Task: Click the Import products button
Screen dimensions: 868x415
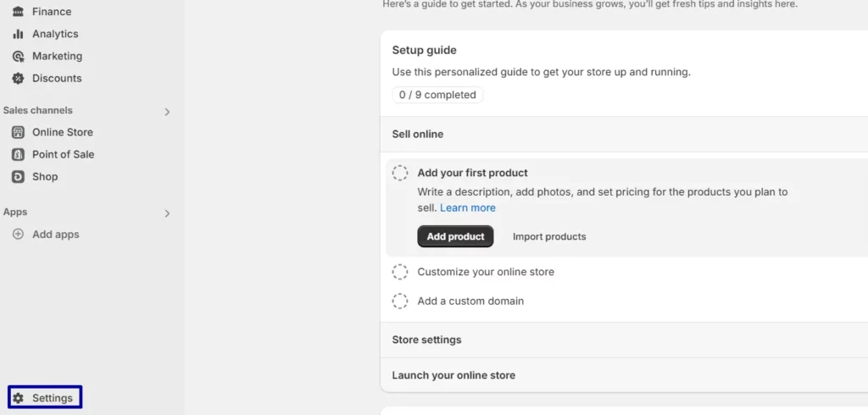Action: (x=549, y=236)
